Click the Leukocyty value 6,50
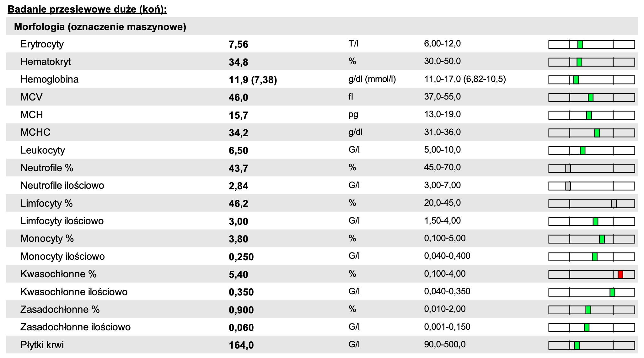 coord(239,151)
